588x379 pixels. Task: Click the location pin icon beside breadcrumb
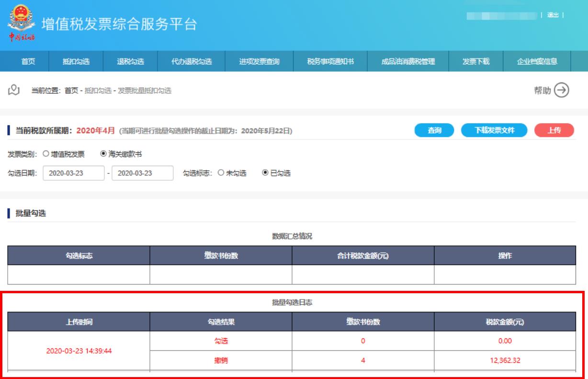pos(16,90)
